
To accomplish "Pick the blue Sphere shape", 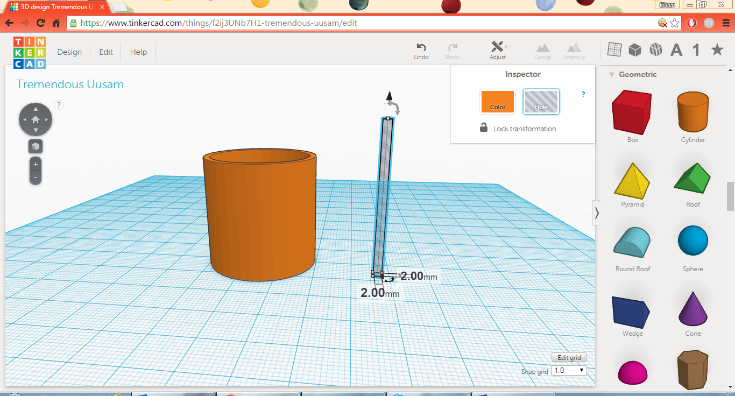I will pyautogui.click(x=693, y=241).
